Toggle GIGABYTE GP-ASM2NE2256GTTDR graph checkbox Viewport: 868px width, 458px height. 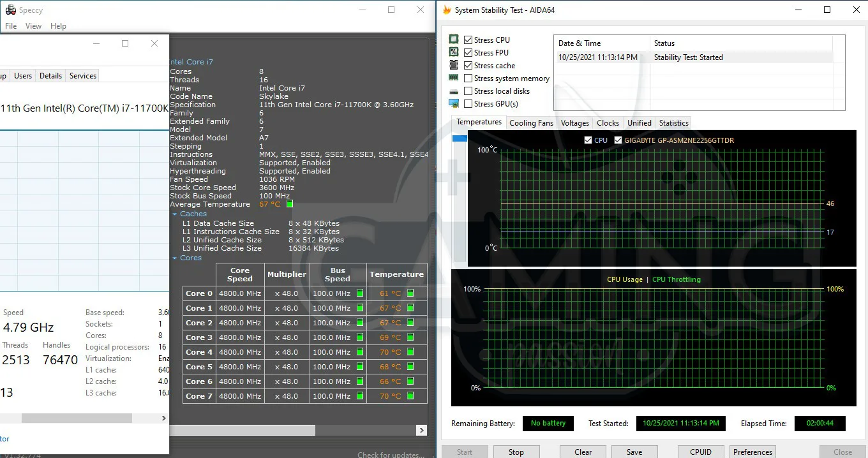618,140
